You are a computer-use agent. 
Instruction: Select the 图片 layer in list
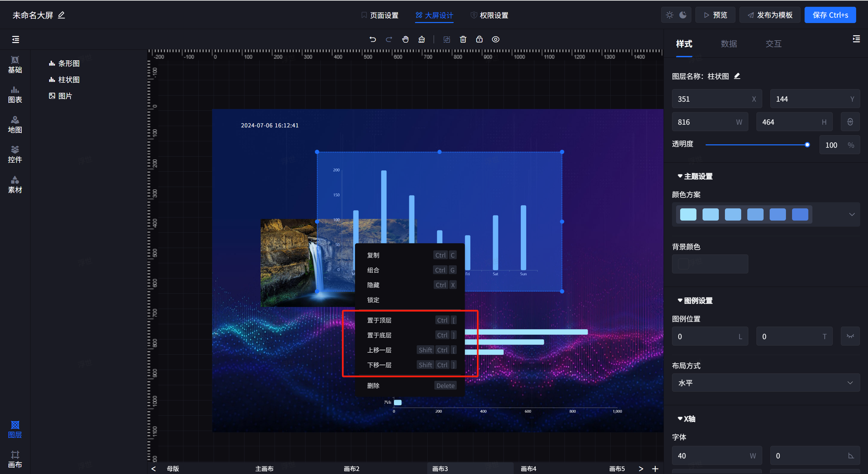[65, 96]
